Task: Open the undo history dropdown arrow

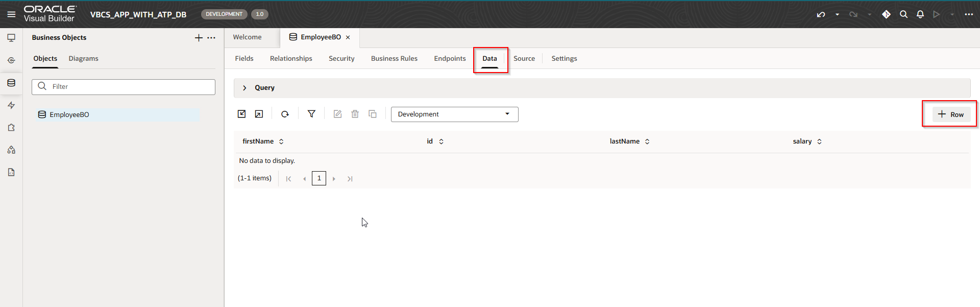Action: [x=837, y=14]
